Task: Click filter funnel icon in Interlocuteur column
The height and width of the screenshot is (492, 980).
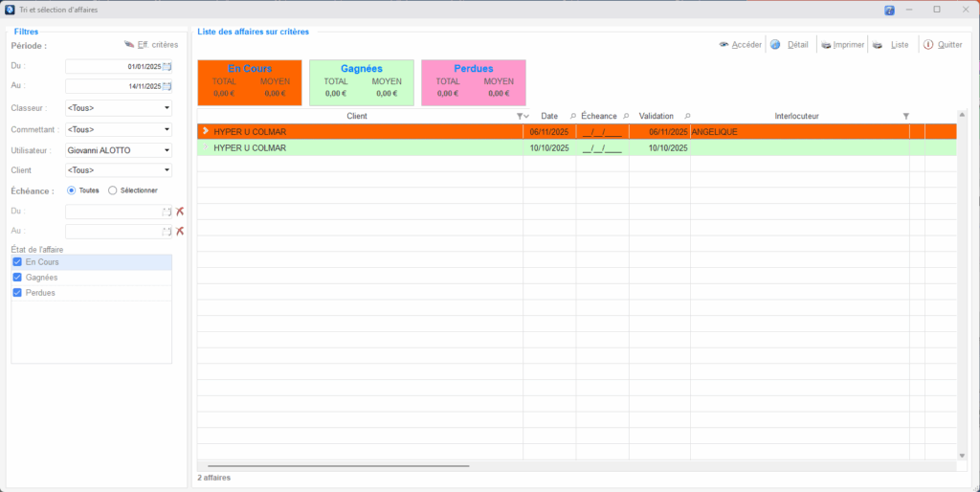Action: pyautogui.click(x=906, y=116)
